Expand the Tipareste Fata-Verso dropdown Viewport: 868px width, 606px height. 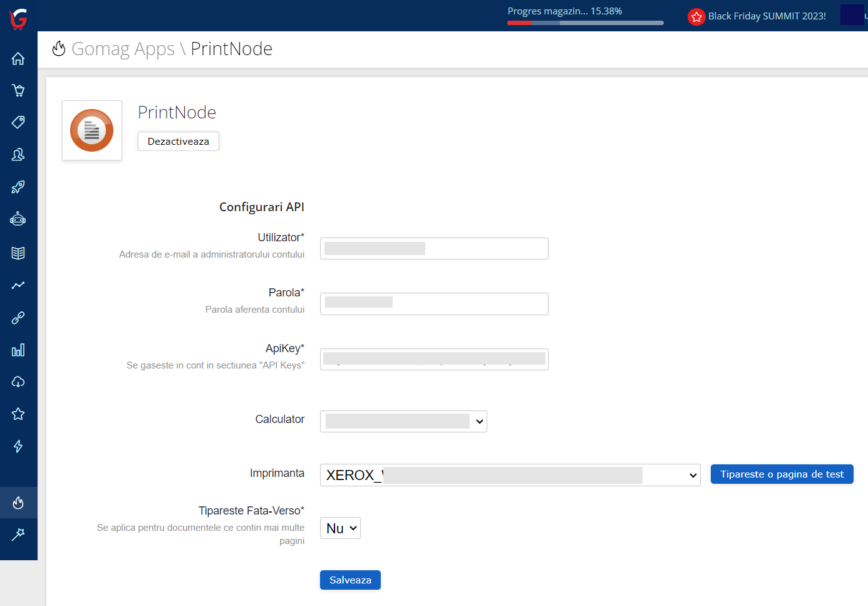coord(340,528)
